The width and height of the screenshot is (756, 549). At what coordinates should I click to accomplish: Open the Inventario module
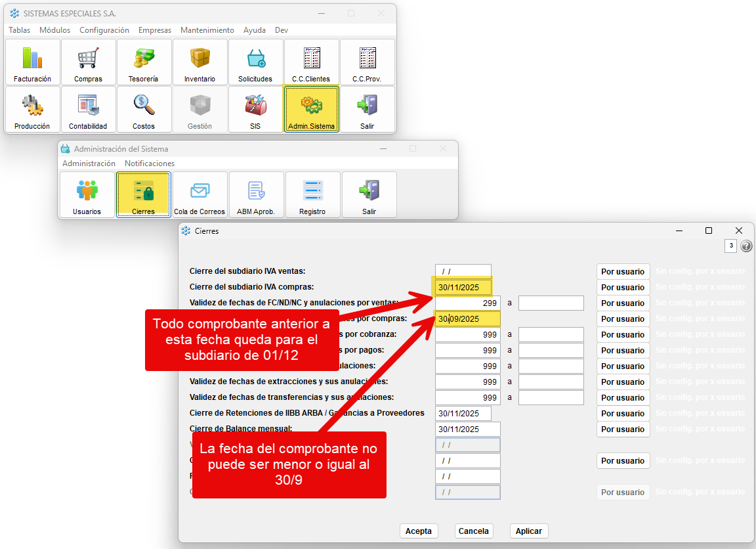199,62
